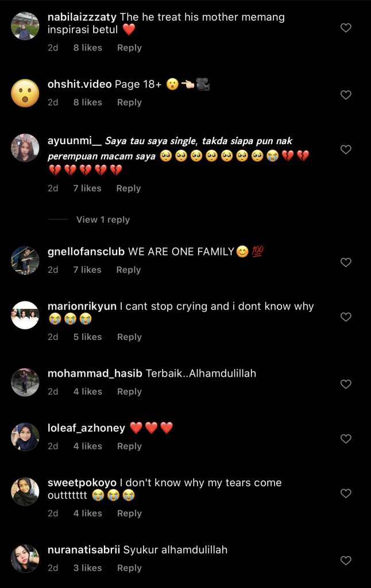Tap heart beside mohammad_hasib's comment
The image size is (371, 588).
pyautogui.click(x=346, y=384)
